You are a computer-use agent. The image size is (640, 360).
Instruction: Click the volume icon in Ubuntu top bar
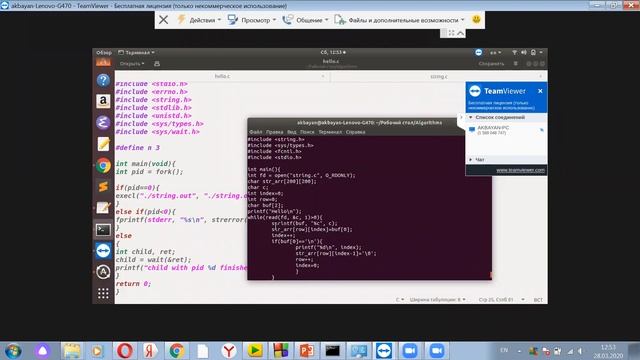[524, 52]
